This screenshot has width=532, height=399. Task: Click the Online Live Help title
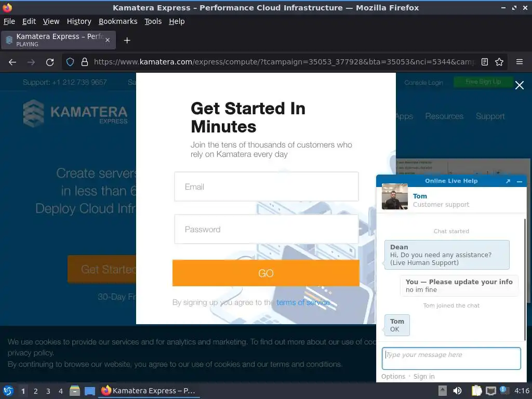pos(451,181)
